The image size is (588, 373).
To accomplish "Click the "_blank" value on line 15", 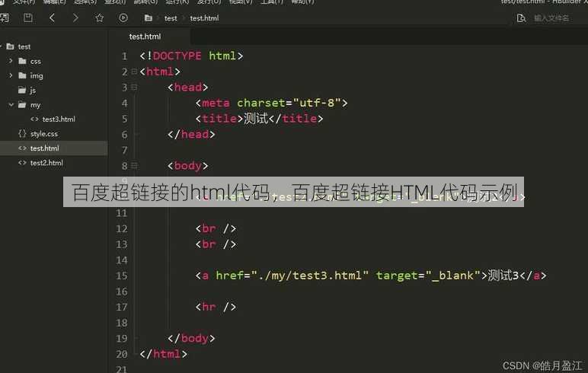I will [x=453, y=276].
